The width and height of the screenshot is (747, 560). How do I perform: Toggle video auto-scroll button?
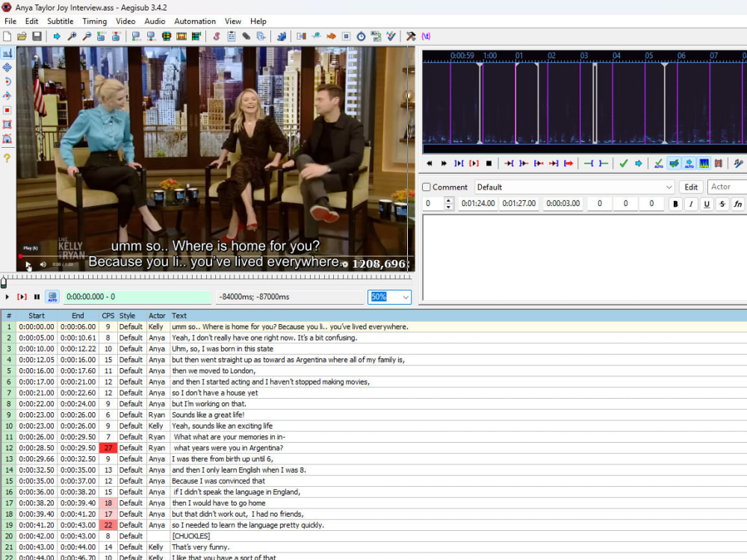click(x=52, y=296)
